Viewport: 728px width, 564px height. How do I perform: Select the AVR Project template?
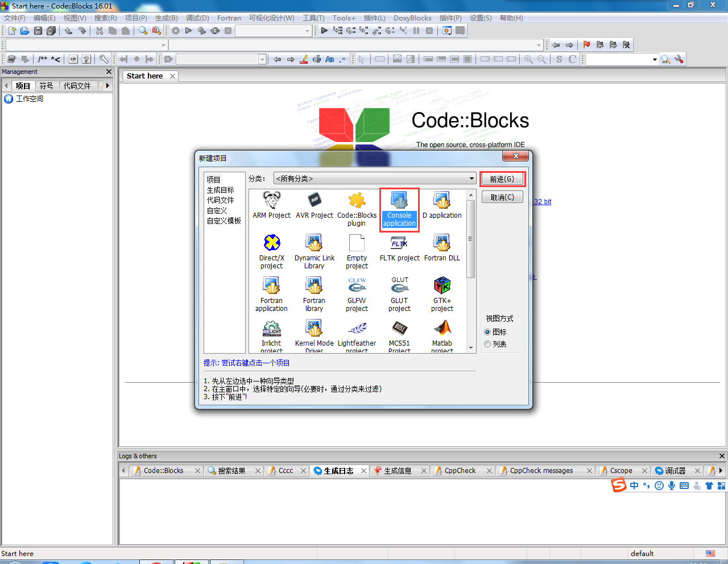click(x=315, y=205)
